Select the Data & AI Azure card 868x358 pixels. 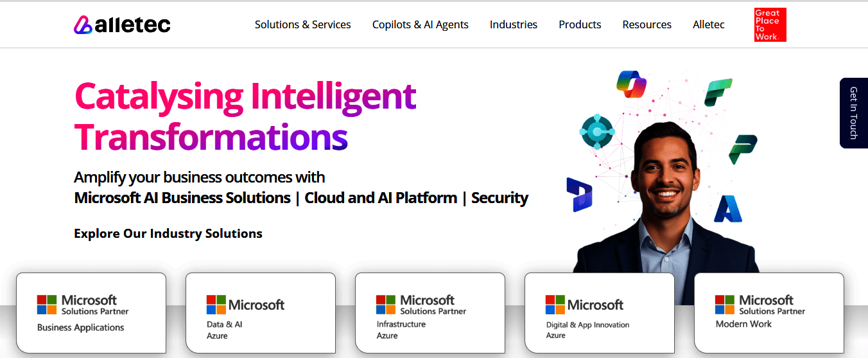261,313
